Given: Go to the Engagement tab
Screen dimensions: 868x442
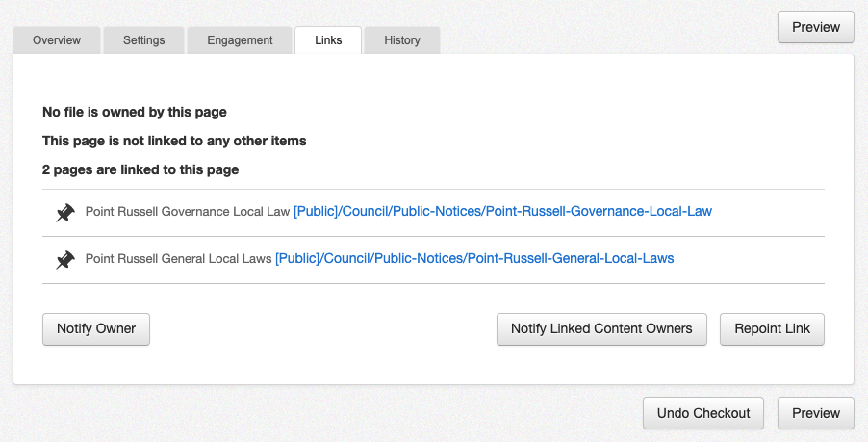Looking at the screenshot, I should point(240,40).
